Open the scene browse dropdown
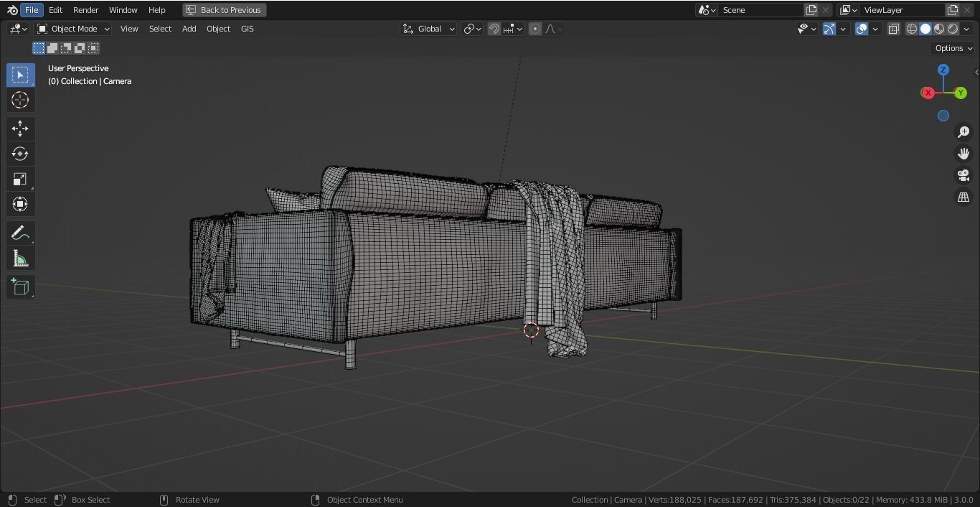980x507 pixels. coord(707,10)
